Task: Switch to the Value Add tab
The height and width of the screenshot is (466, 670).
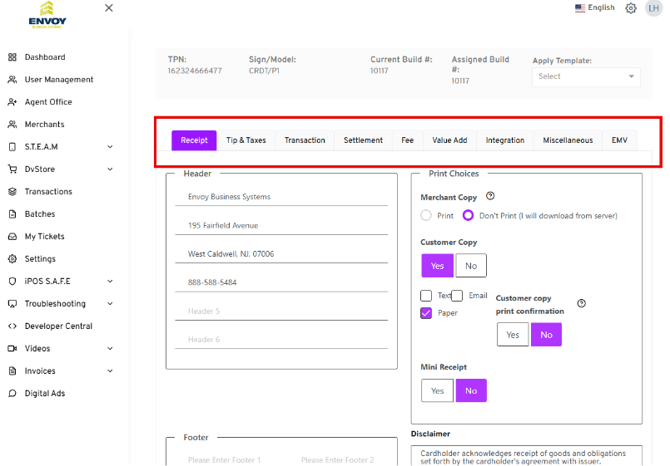Action: [450, 141]
